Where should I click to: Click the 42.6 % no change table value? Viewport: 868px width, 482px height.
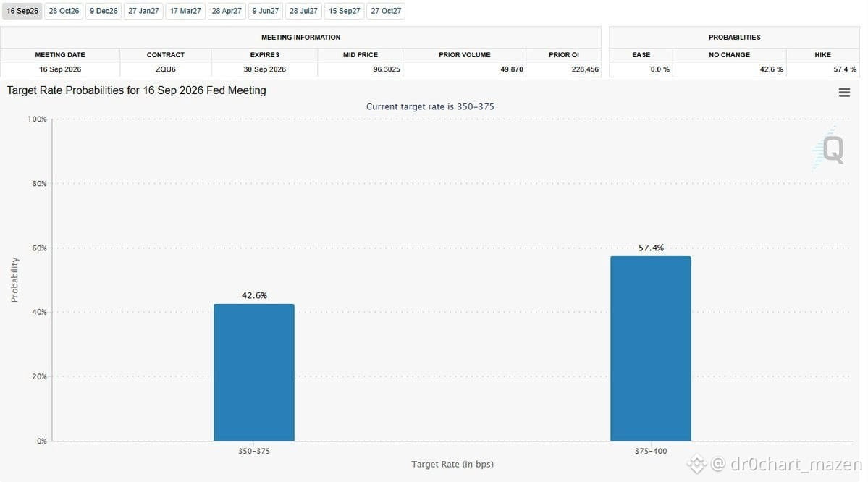[x=771, y=69]
